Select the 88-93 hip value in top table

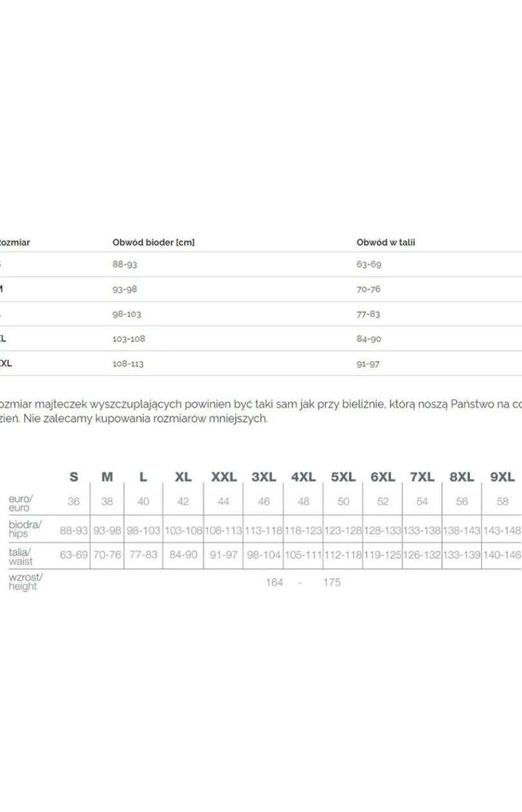coord(125,264)
